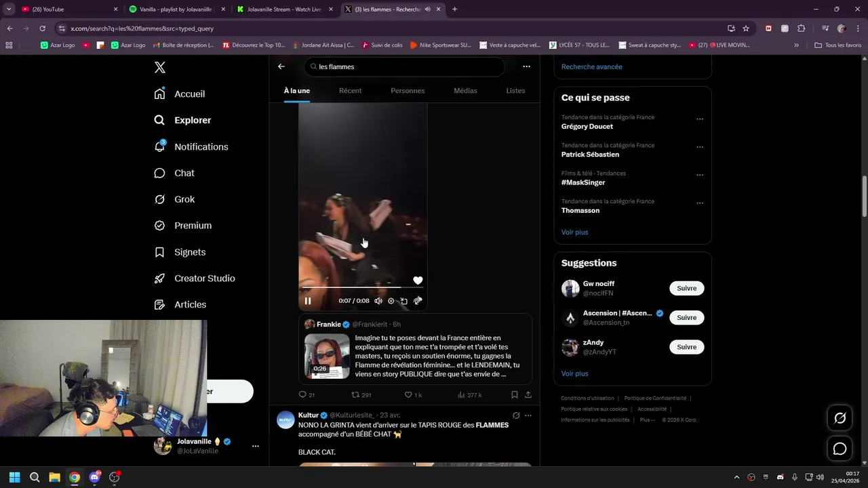Follow zAndy with Suivre button
Image resolution: width=868 pixels, height=488 pixels.
coord(686,347)
